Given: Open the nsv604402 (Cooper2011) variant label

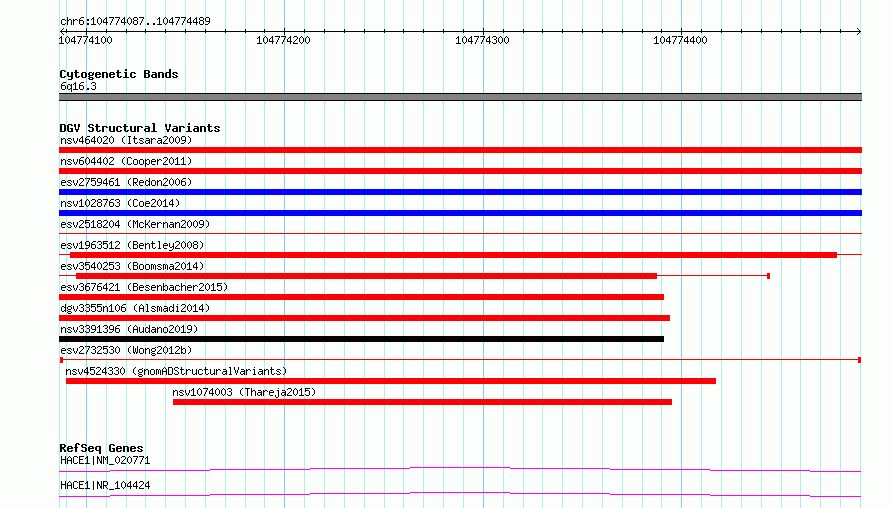Looking at the screenshot, I should (x=126, y=161).
